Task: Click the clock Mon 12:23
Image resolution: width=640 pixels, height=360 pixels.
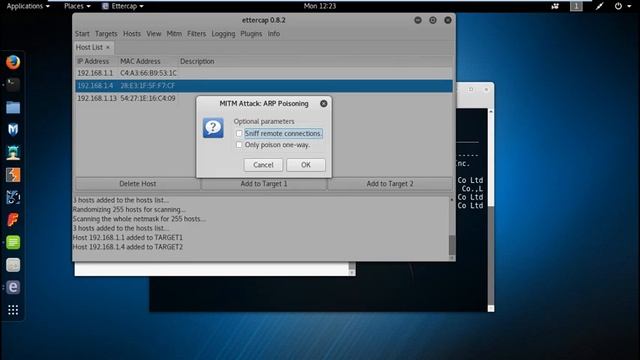Action: tap(320, 6)
